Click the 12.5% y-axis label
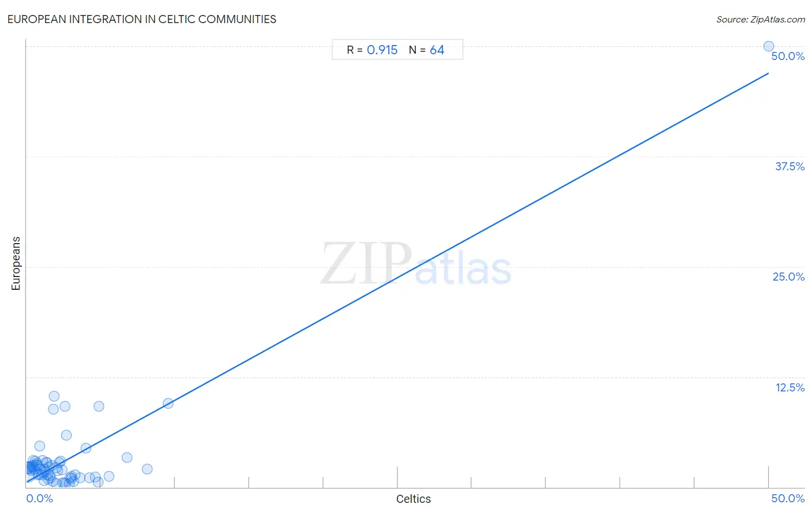812x515 pixels. (x=789, y=387)
